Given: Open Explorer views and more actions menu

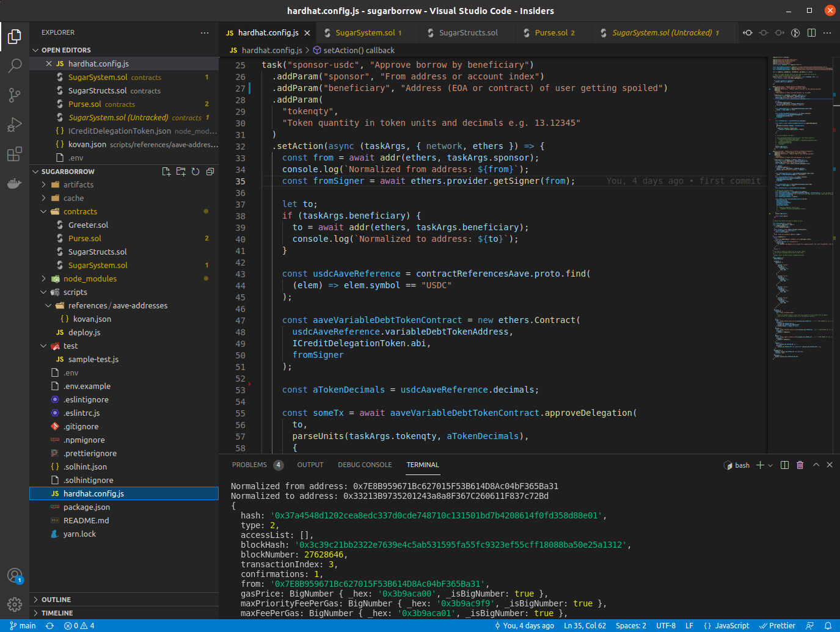Looking at the screenshot, I should tap(204, 32).
